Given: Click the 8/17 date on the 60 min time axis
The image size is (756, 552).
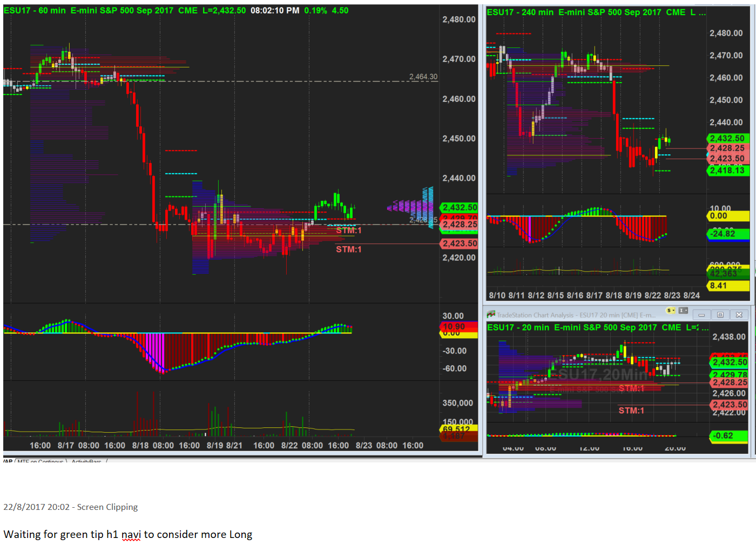Looking at the screenshot, I should (66, 446).
